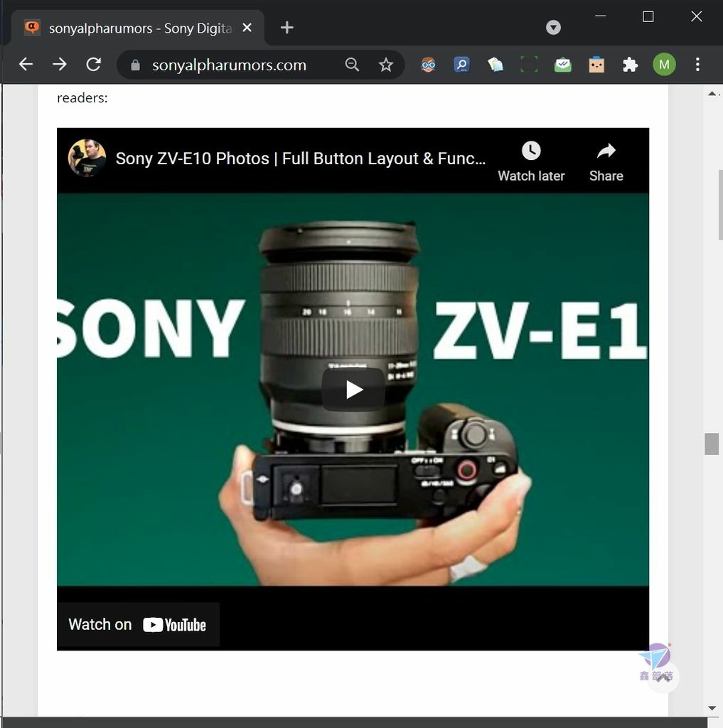Go forward to the next page
This screenshot has height=728, width=723.
tap(60, 64)
